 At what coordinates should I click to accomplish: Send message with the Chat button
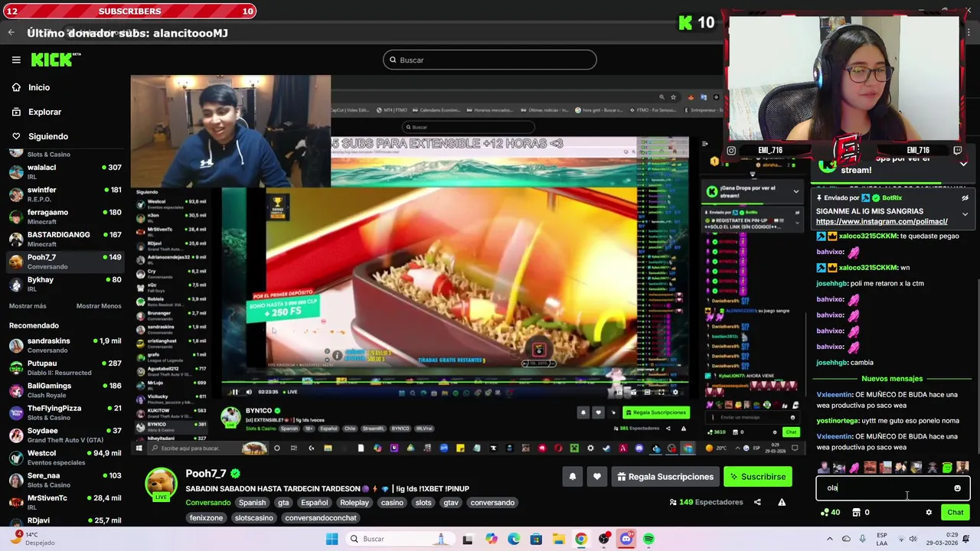tap(955, 512)
